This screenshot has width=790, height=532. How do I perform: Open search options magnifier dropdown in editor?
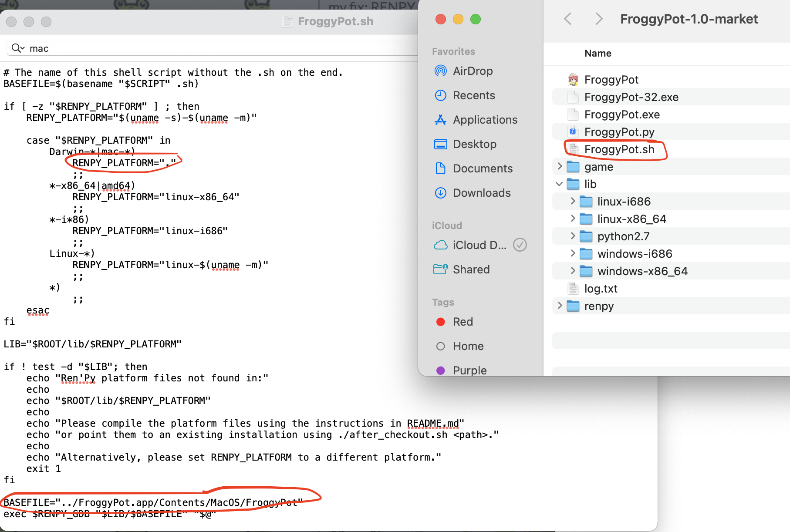(x=18, y=48)
